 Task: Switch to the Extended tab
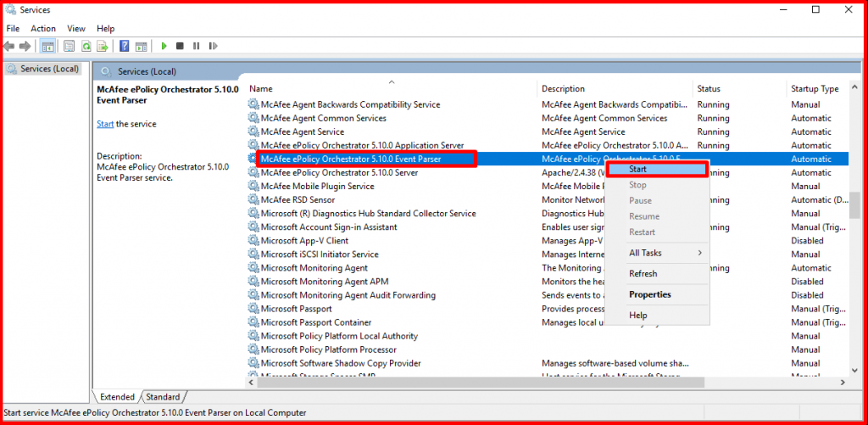click(117, 397)
